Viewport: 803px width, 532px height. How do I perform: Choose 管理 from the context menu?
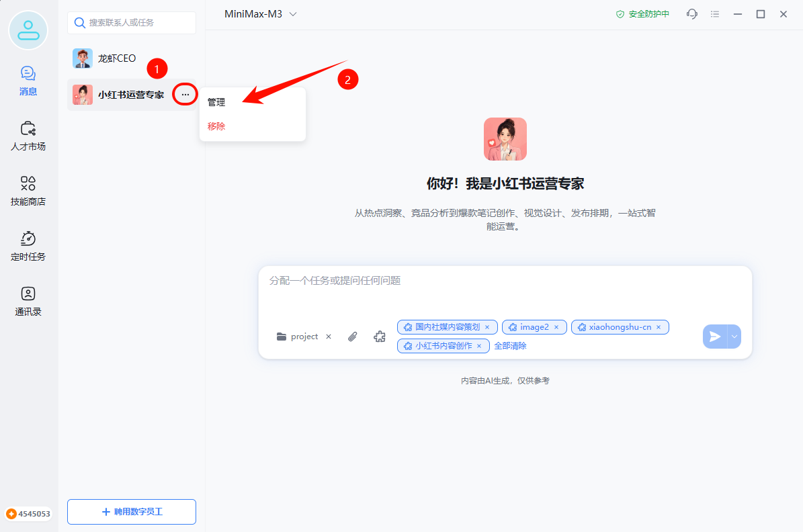[216, 102]
